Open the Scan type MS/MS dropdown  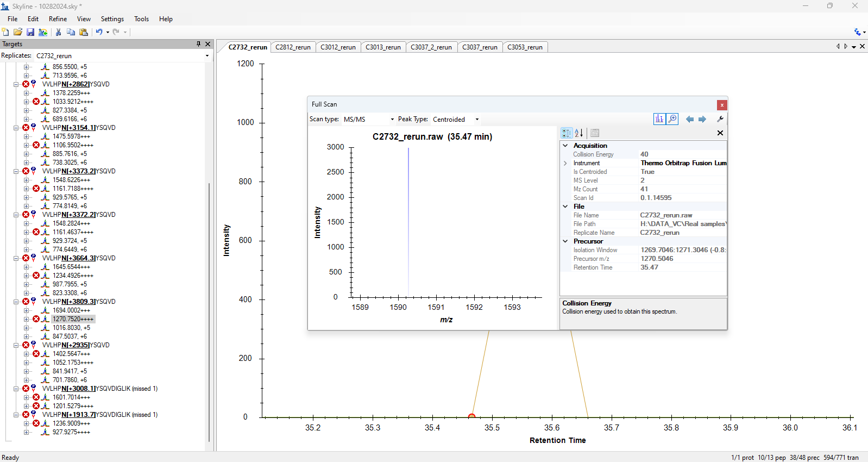pos(368,119)
